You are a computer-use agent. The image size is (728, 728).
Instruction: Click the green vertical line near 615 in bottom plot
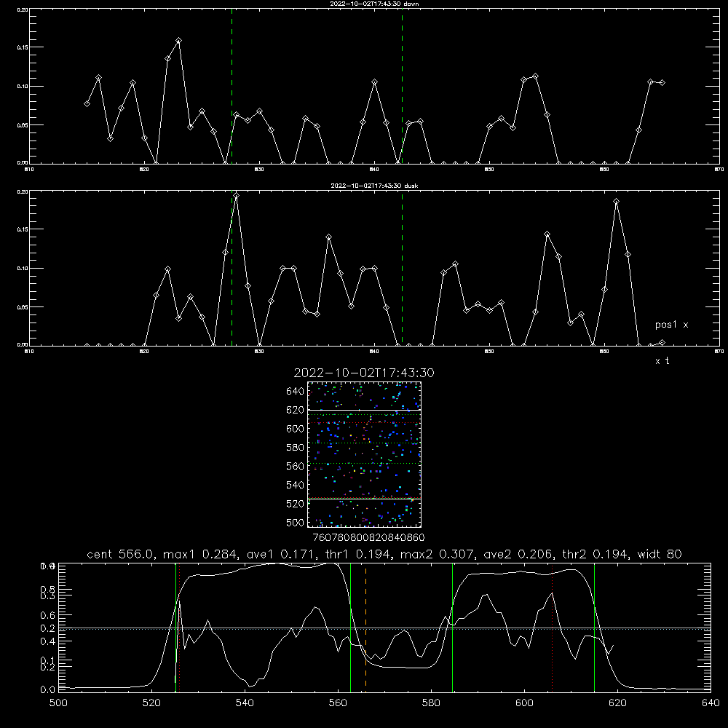594,628
